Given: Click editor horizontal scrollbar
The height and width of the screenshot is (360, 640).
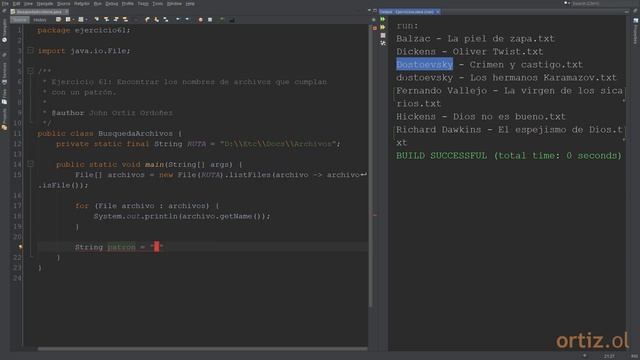Looking at the screenshot, I should click(202, 349).
